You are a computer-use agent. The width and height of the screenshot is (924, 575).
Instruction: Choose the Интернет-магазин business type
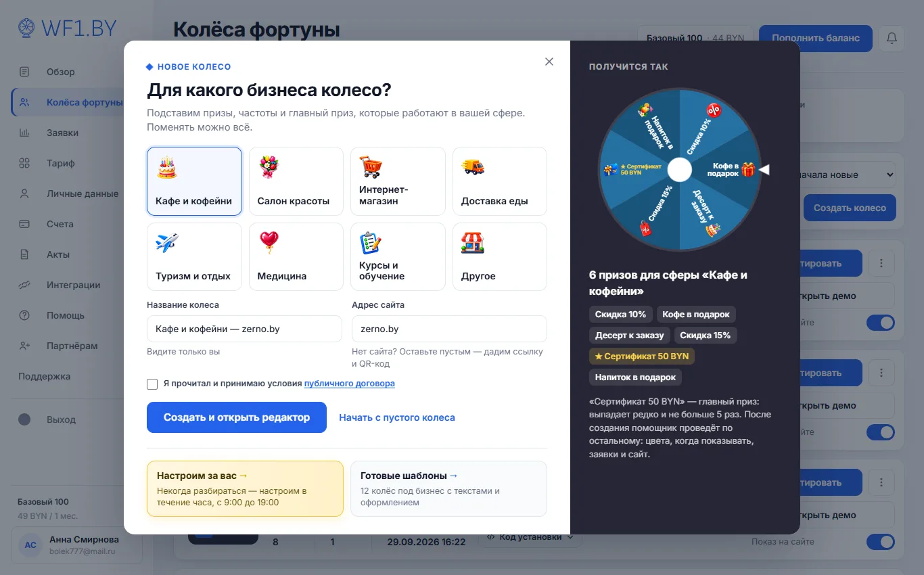click(398, 181)
